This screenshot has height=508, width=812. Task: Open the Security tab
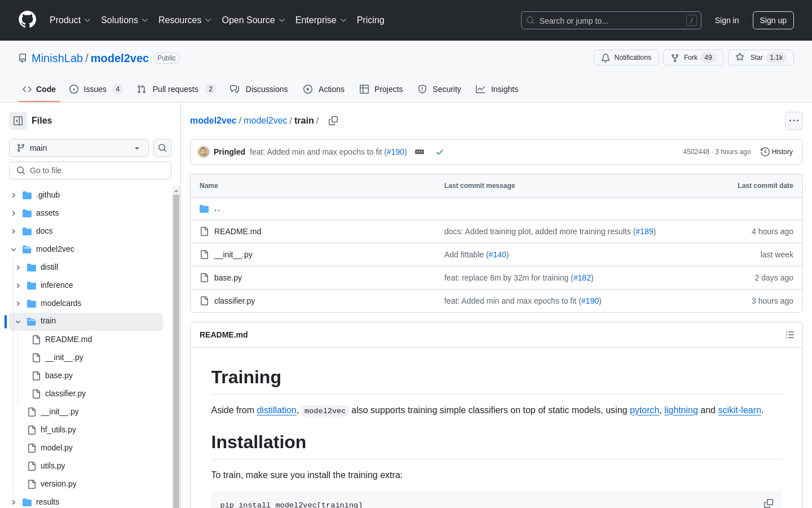pyautogui.click(x=439, y=89)
